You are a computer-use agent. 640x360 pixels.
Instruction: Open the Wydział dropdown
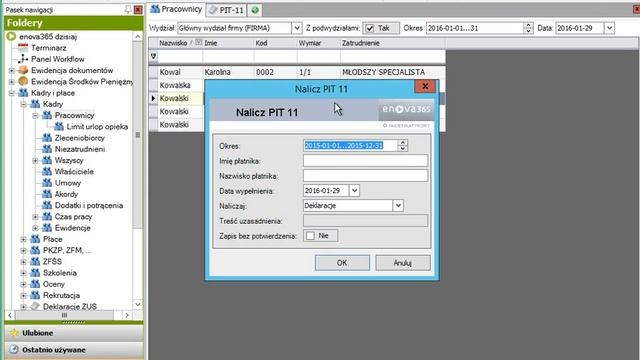click(x=297, y=28)
